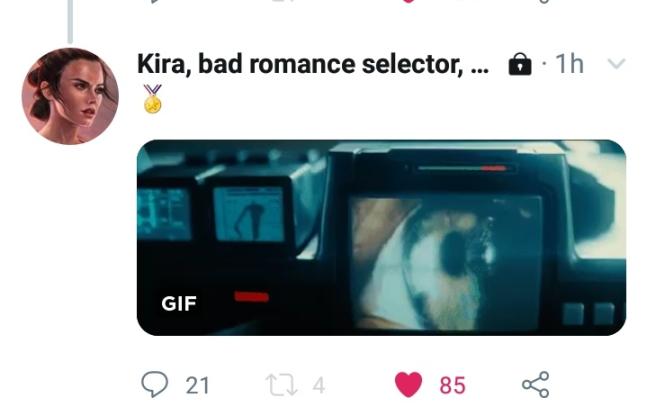Screen dimensions: 647x407
Task: Reply using the speech bubble icon
Action: click(155, 384)
